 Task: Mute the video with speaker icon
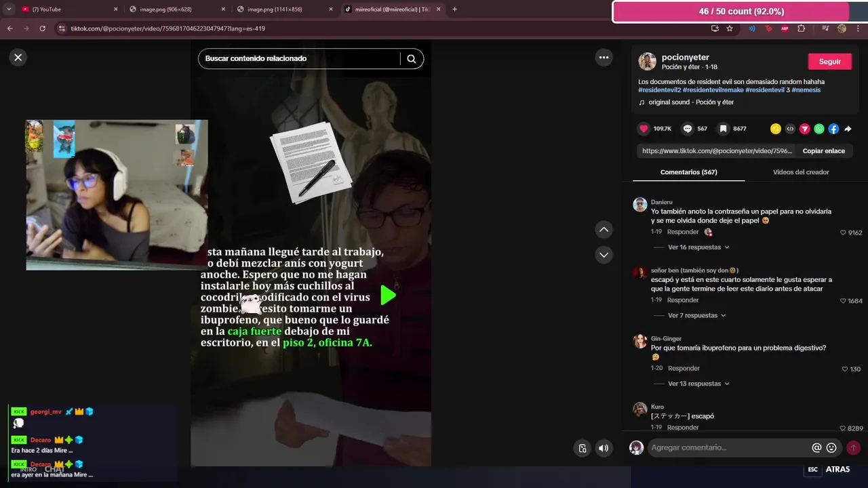[604, 448]
